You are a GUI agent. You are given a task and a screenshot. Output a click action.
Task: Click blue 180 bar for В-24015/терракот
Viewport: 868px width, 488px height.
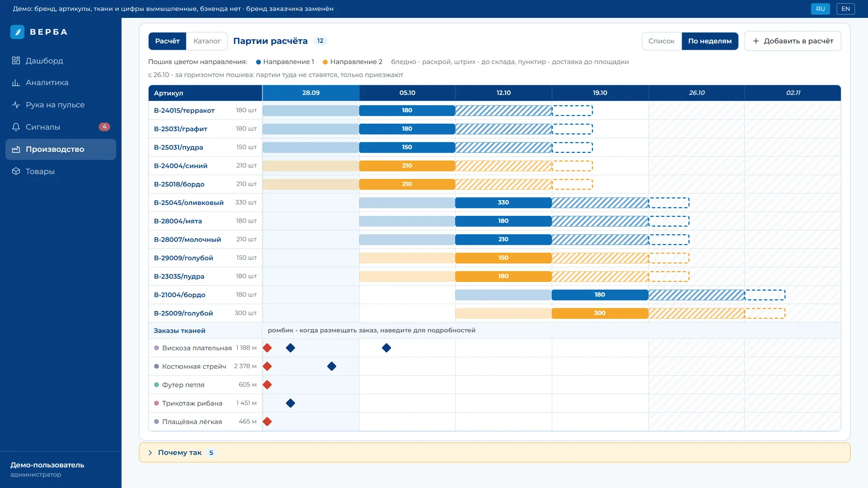click(407, 111)
